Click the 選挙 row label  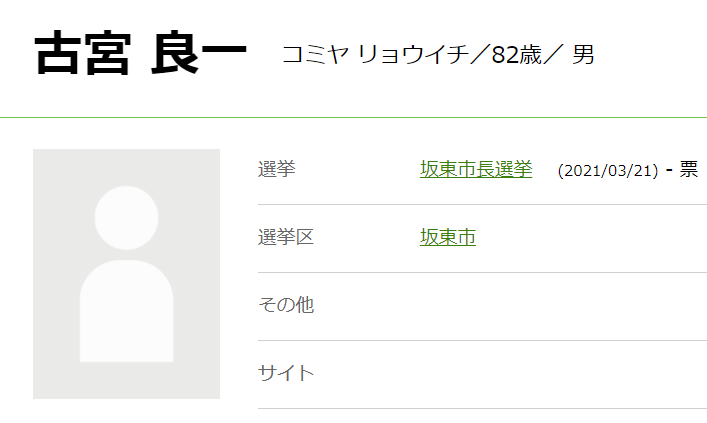277,170
